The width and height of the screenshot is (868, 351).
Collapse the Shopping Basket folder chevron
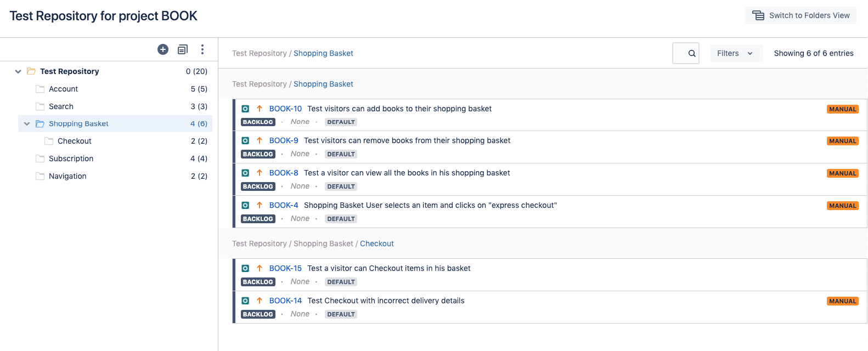pos(27,124)
